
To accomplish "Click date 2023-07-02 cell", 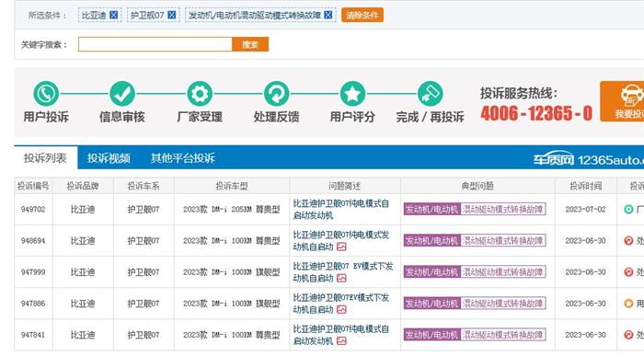I will coord(586,210).
